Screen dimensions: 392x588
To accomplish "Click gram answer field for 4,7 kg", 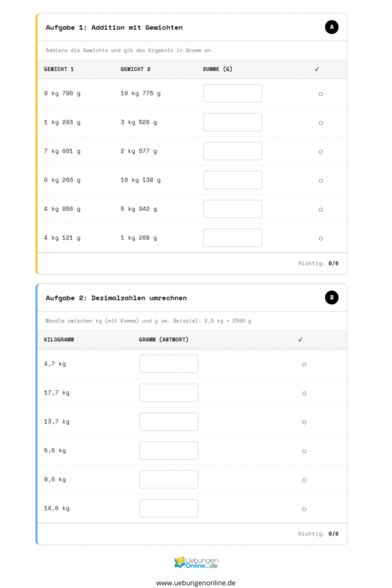I will [168, 364].
